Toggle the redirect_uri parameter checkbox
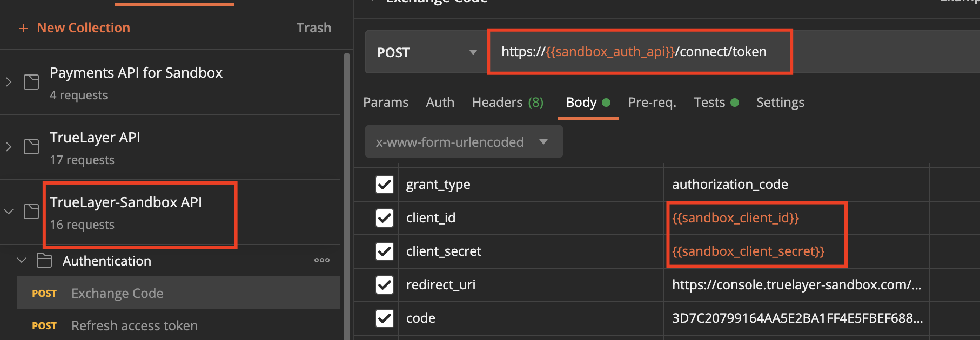This screenshot has height=340, width=980. pyautogui.click(x=385, y=285)
